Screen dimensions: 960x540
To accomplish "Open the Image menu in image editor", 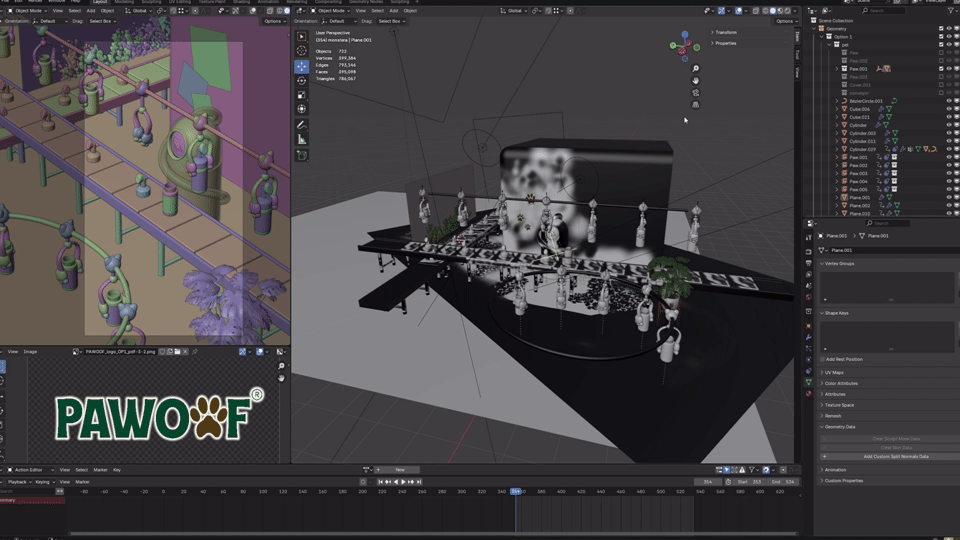I will click(30, 352).
